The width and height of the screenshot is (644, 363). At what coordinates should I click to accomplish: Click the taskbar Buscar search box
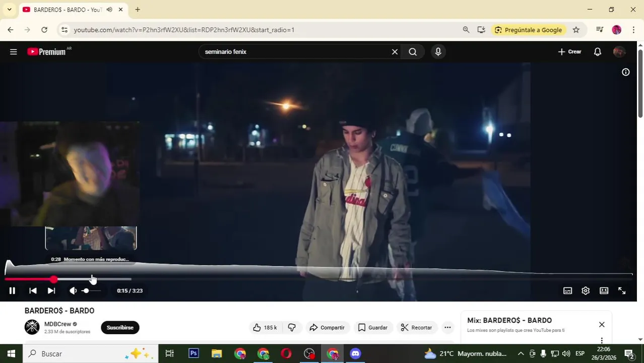[90, 353]
